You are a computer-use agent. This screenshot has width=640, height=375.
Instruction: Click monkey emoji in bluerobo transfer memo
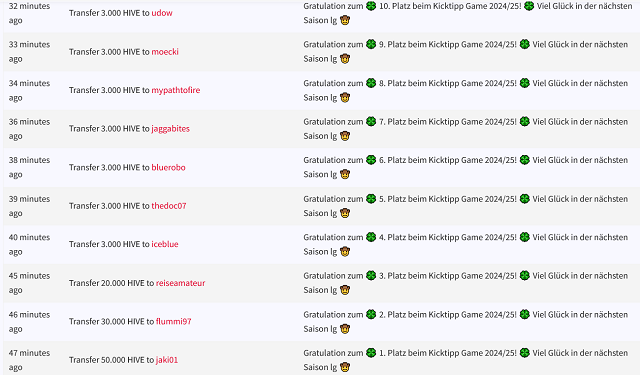345,175
